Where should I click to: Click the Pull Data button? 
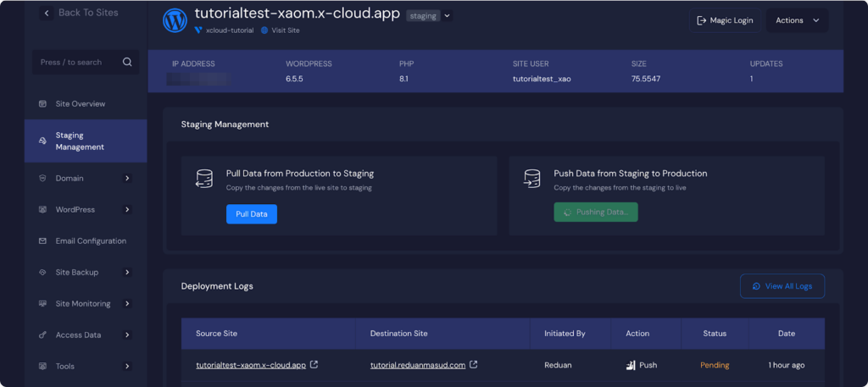coord(251,214)
